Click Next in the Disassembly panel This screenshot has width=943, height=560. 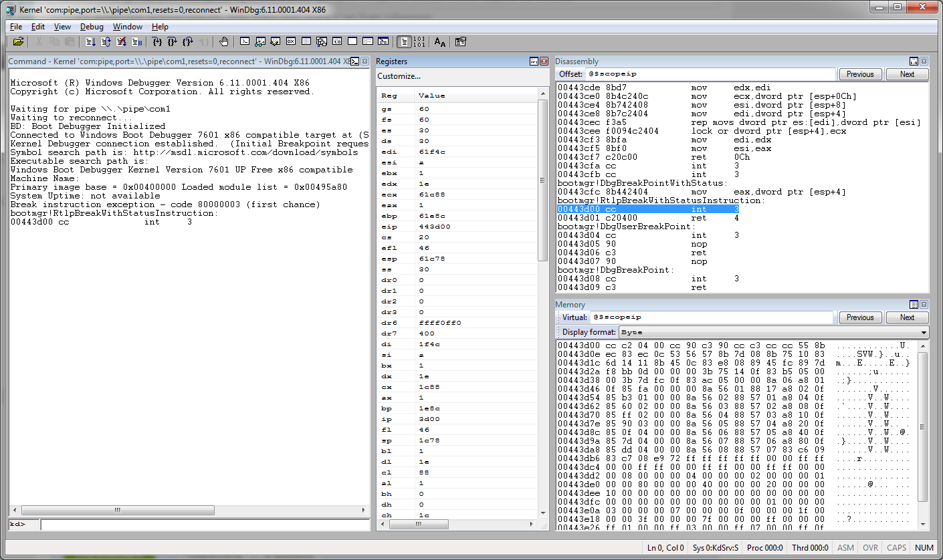click(907, 74)
